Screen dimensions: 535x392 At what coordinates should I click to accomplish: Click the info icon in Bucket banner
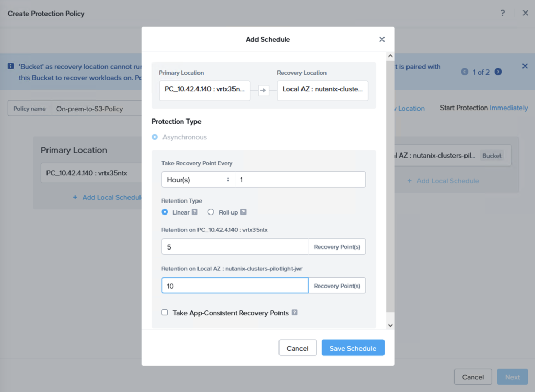pyautogui.click(x=11, y=66)
